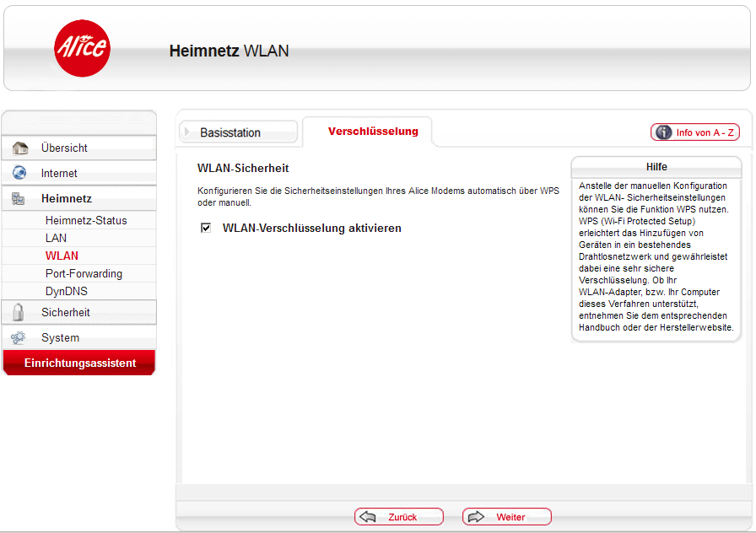The width and height of the screenshot is (756, 533).
Task: Go to Port-Forwarding settings
Action: pos(84,274)
